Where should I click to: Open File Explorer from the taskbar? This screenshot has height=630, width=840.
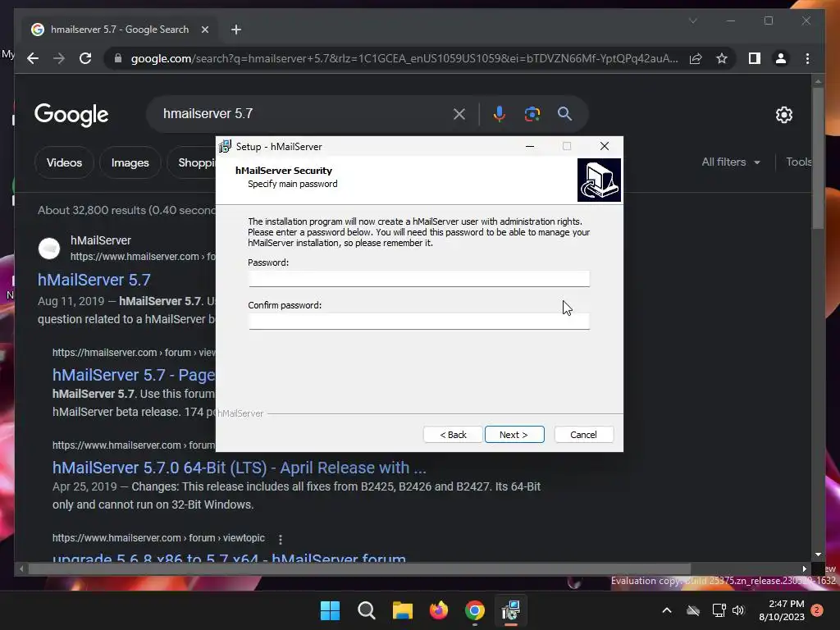pos(402,610)
